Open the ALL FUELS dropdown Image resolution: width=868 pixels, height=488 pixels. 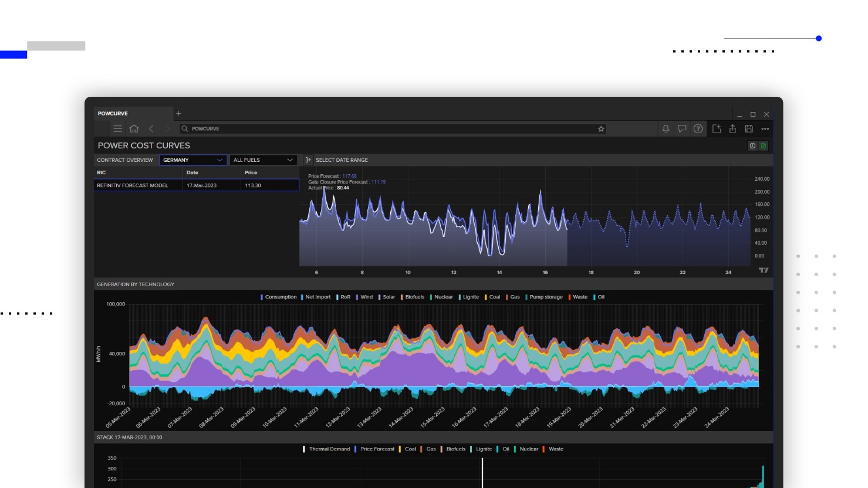point(263,160)
